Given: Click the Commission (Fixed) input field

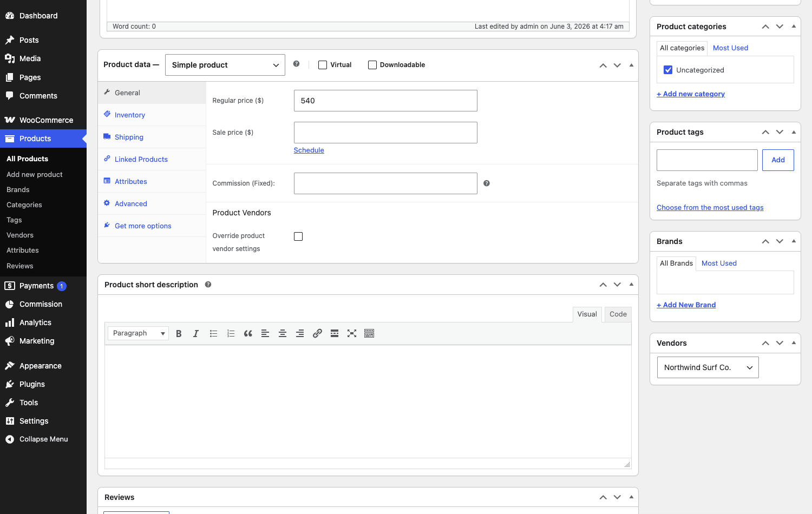Looking at the screenshot, I should click(385, 183).
